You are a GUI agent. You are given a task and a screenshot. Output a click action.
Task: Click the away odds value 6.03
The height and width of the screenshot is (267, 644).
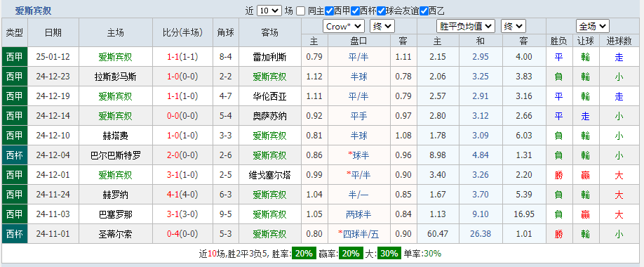point(523,136)
